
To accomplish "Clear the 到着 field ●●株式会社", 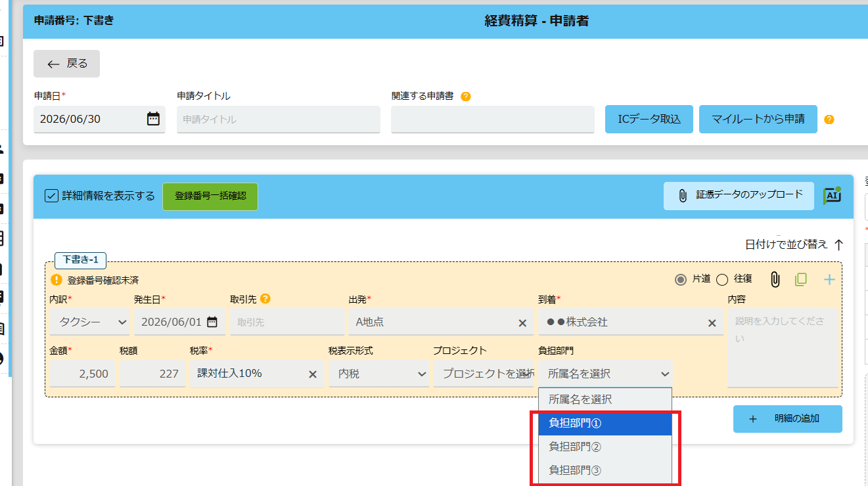I will (x=712, y=322).
